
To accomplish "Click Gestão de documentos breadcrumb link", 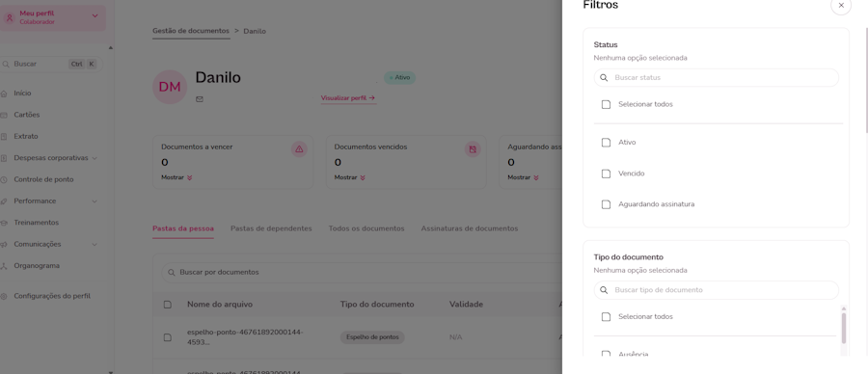I will coord(191,32).
